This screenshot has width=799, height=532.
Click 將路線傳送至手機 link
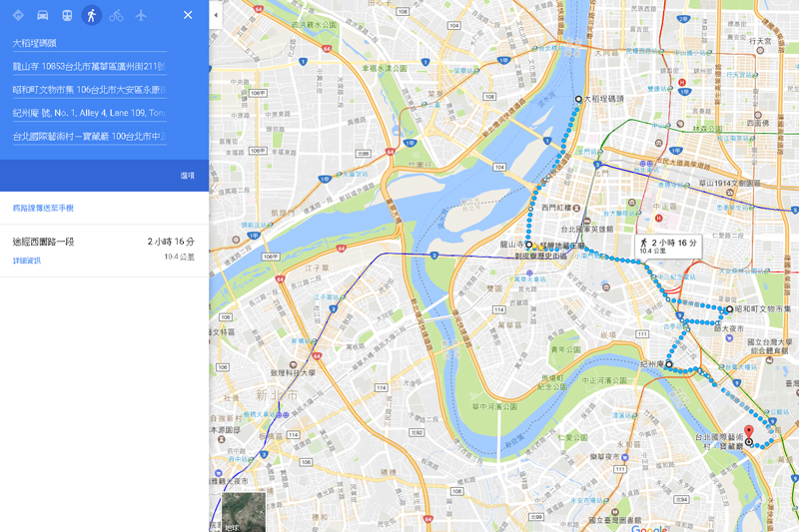pyautogui.click(x=43, y=208)
